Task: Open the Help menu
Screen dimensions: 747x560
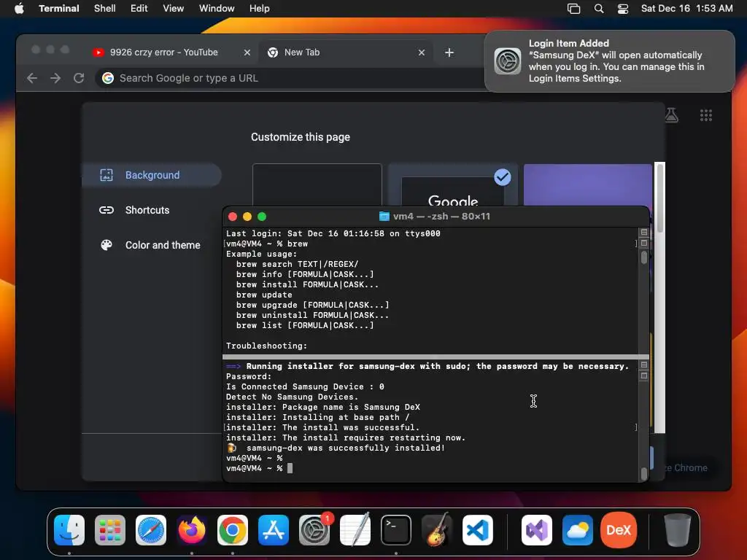Action: [260, 8]
